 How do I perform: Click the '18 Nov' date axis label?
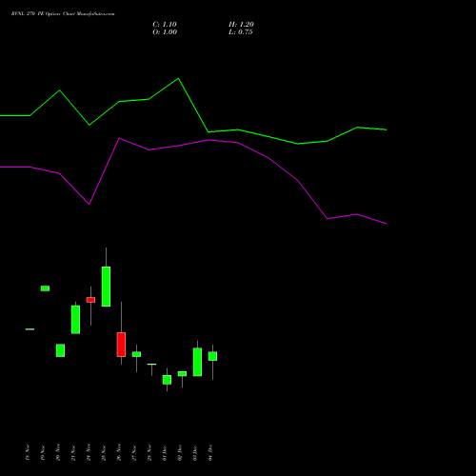point(28,452)
